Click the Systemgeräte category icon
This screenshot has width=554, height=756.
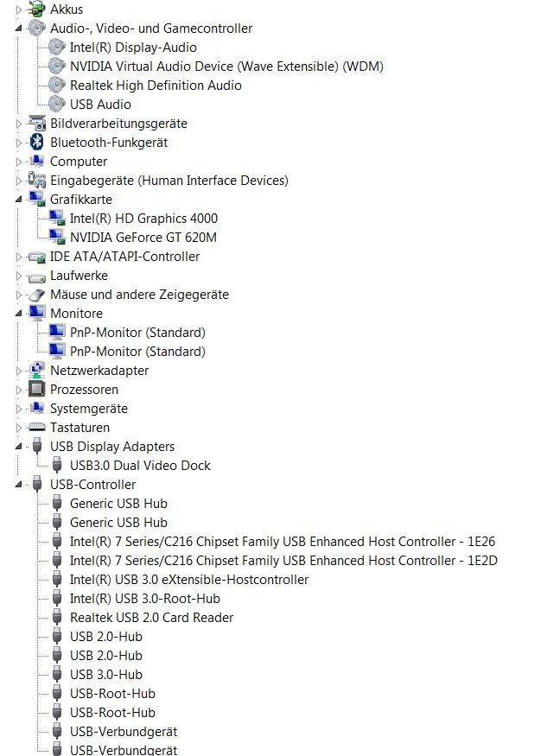36,409
